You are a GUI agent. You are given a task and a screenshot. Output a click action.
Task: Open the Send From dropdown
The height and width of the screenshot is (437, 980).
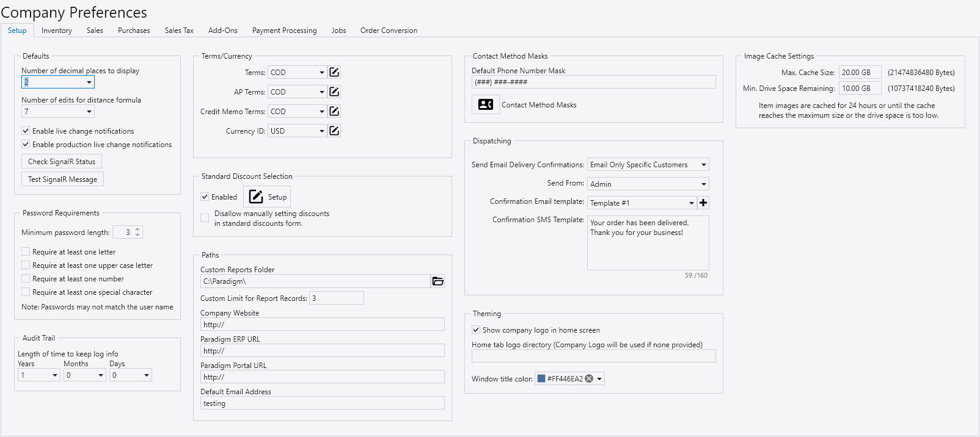coord(703,184)
